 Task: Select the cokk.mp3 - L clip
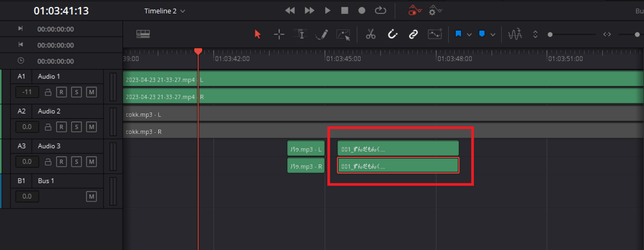click(x=383, y=114)
